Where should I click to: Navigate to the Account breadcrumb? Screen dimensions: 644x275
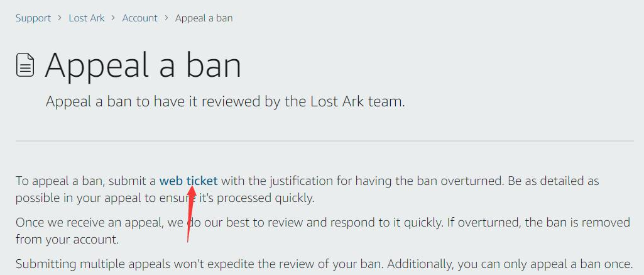tap(139, 18)
